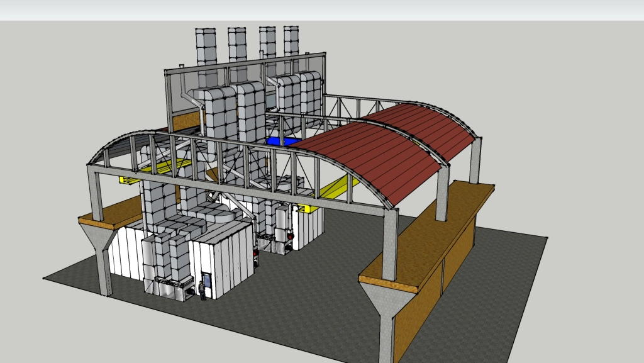Screen dimensions: 644x363
Task: Click the blank title bar at top
Action: point(322,10)
